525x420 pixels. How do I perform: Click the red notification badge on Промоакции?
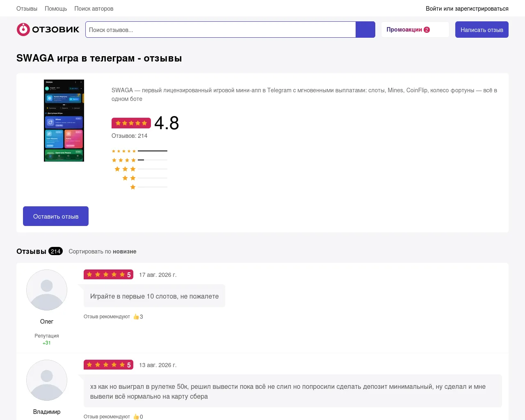[427, 30]
